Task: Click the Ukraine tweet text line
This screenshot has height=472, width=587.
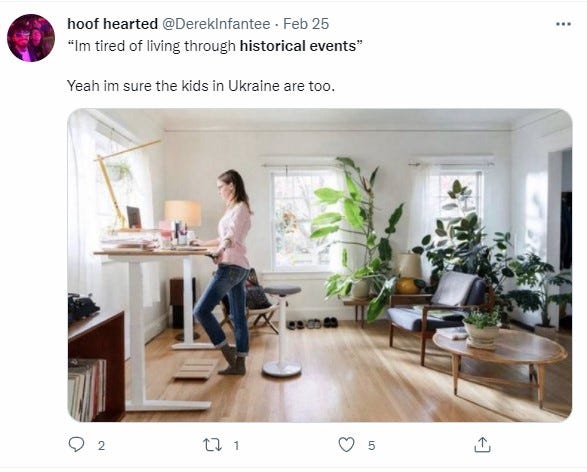Action: point(201,86)
